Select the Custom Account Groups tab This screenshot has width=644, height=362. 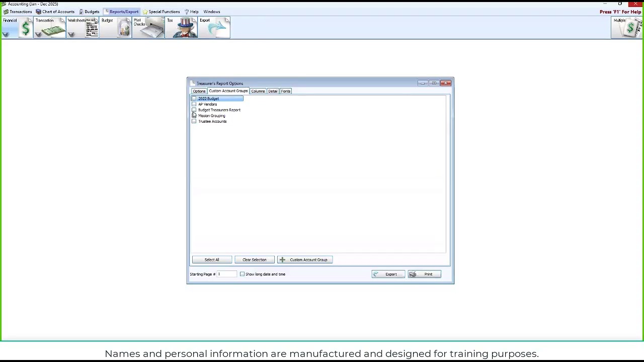(228, 91)
